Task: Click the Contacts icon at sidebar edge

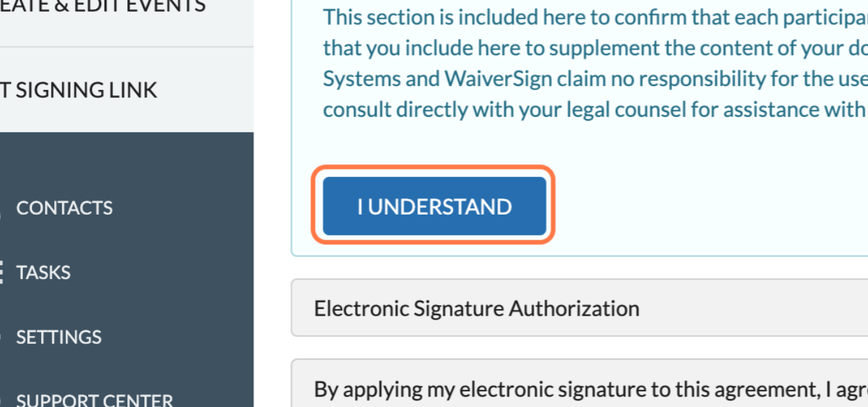Action: tap(1, 209)
